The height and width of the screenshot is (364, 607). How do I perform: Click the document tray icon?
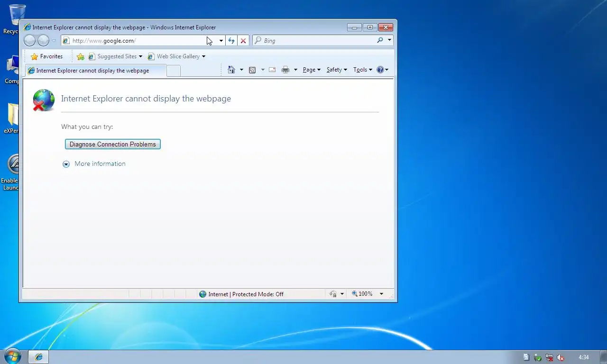[x=526, y=357]
